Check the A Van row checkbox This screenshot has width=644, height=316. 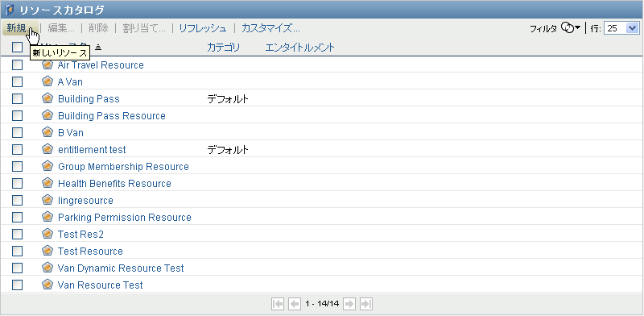[17, 82]
